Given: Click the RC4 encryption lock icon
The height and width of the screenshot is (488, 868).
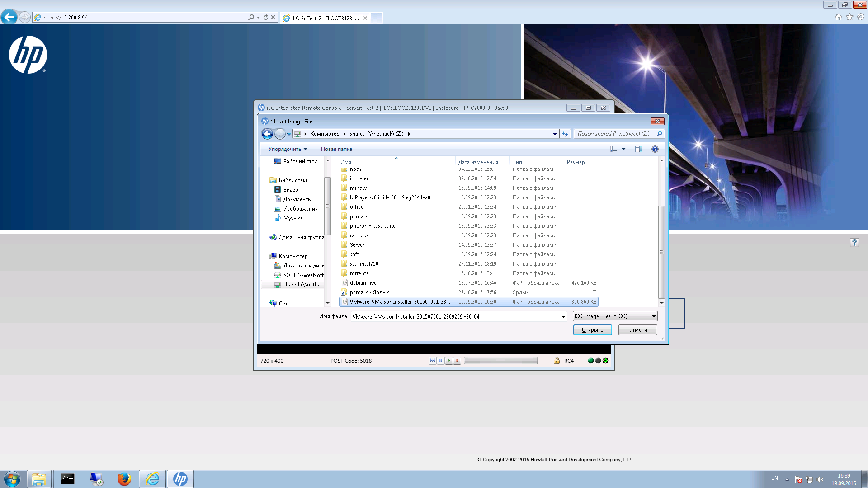Looking at the screenshot, I should (557, 361).
